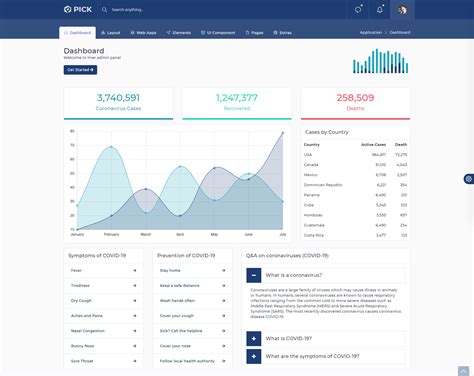Screen dimensions: 474x376
Task: Select the Dashboard tab
Action: (x=77, y=33)
